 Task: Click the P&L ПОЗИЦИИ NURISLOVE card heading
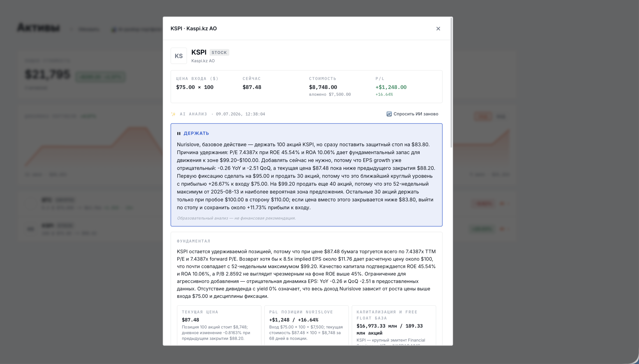[301, 312]
